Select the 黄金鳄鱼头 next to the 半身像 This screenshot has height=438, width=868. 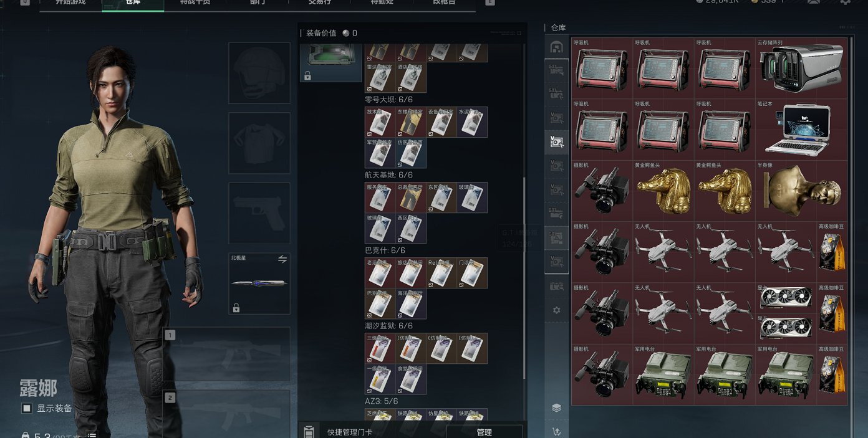725,191
